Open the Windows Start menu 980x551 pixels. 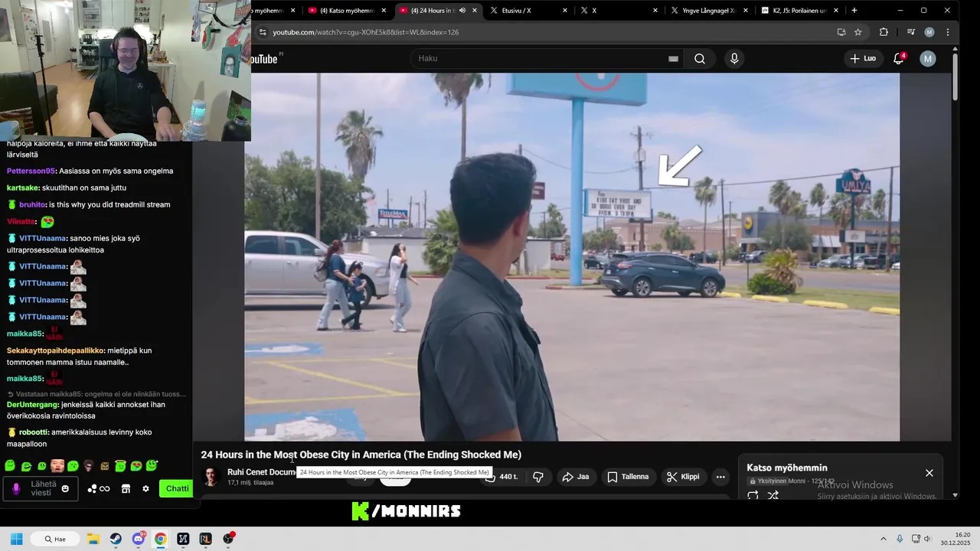(16, 539)
